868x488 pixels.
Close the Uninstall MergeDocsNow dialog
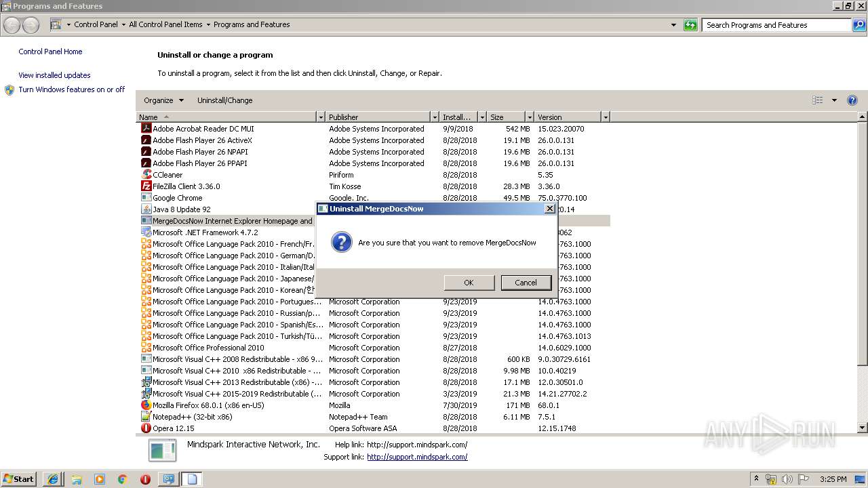click(550, 209)
